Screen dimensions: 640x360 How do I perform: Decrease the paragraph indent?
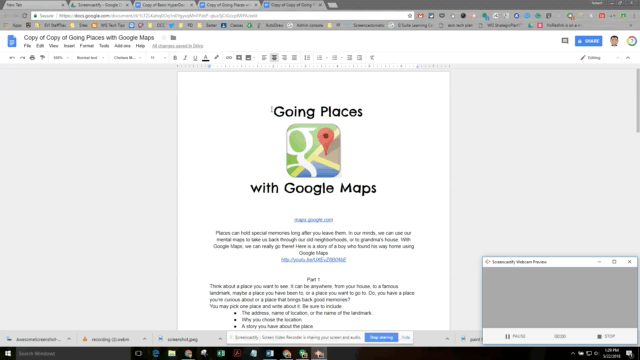(349, 58)
